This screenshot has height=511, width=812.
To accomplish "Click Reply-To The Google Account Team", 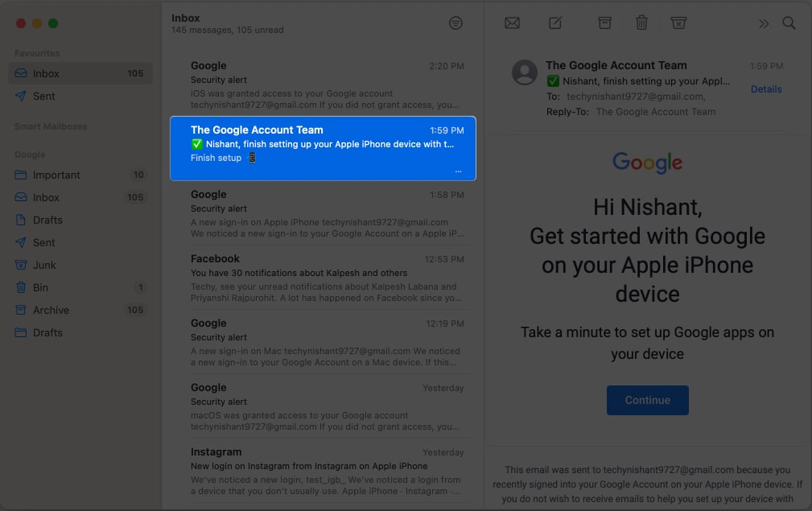I will (656, 112).
